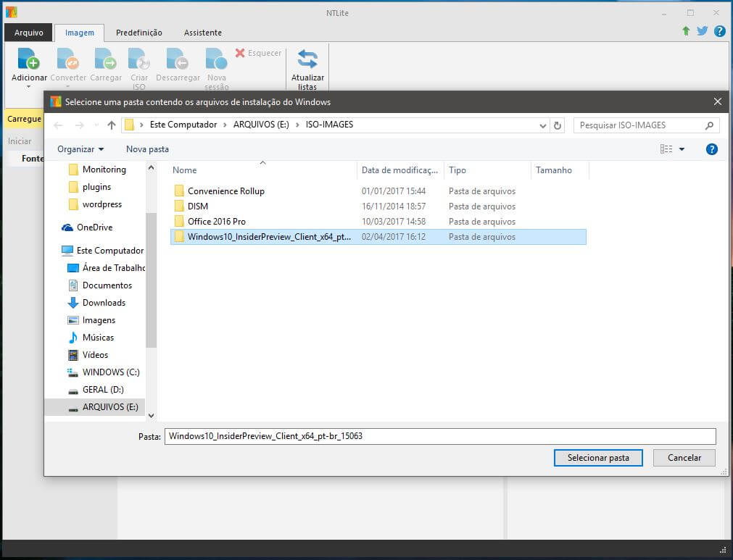Image resolution: width=733 pixels, height=560 pixels.
Task: Expand the Adicionar dropdown arrow
Action: (x=28, y=87)
